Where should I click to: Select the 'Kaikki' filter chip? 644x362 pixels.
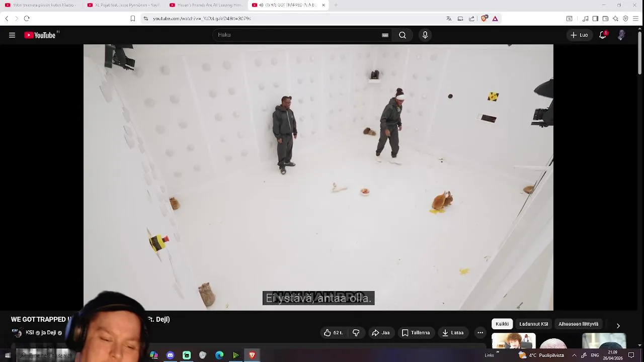pyautogui.click(x=502, y=324)
